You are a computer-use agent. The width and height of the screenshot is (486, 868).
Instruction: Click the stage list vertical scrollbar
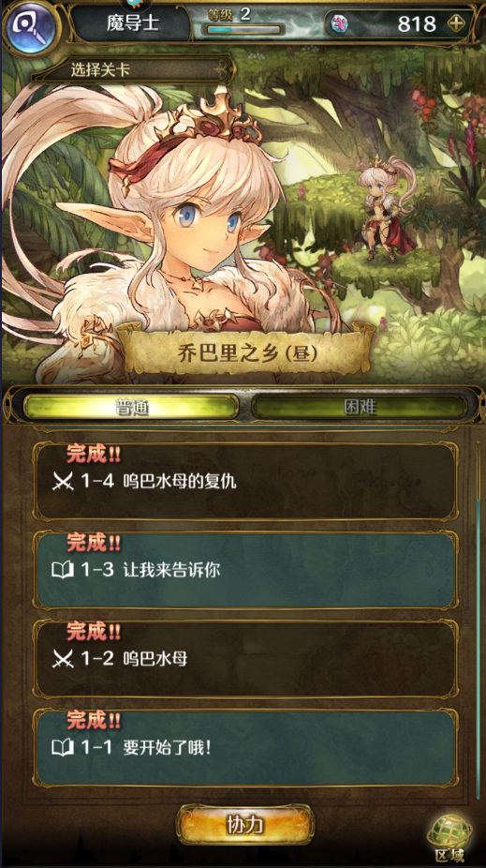pyautogui.click(x=479, y=620)
